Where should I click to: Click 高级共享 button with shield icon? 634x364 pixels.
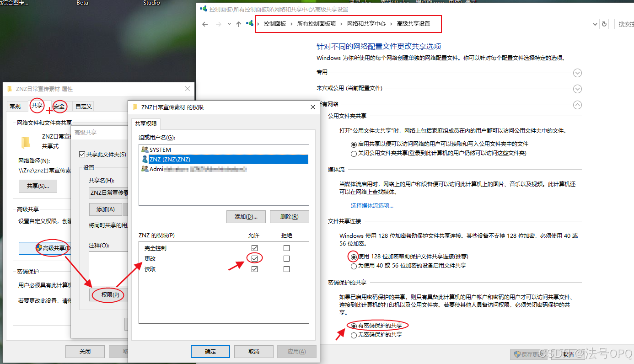pyautogui.click(x=45, y=248)
